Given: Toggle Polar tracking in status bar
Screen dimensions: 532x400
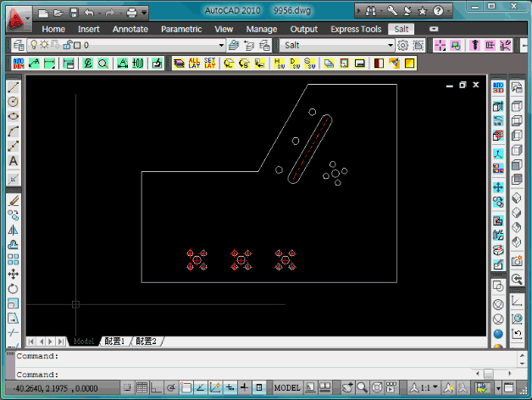Looking at the screenshot, I should pyautogui.click(x=171, y=387).
